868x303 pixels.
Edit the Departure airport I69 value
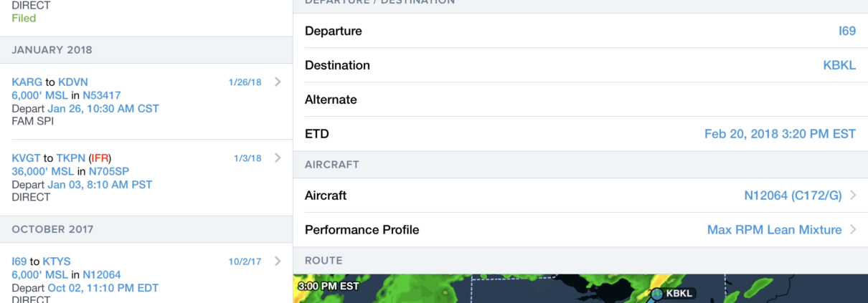point(846,31)
